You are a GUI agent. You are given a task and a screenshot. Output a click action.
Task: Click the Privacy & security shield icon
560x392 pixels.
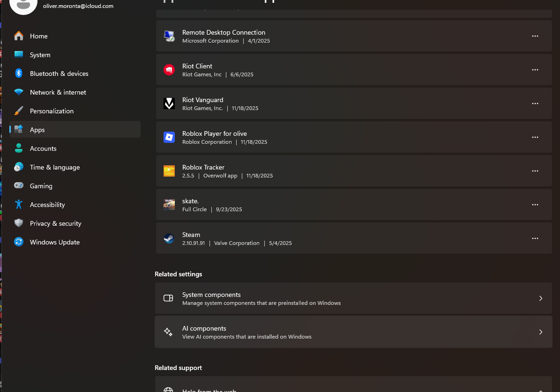tap(19, 223)
